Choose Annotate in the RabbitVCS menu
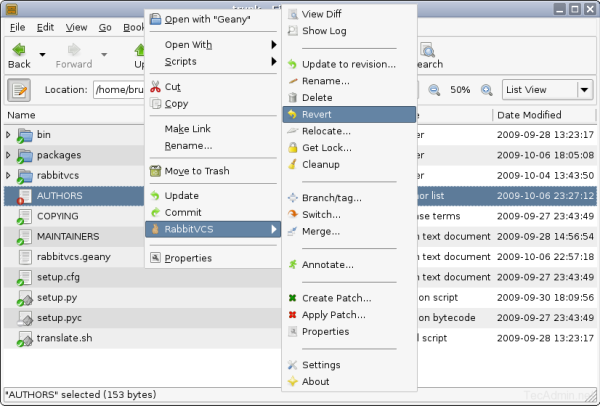This screenshot has height=406, width=600. click(x=327, y=265)
